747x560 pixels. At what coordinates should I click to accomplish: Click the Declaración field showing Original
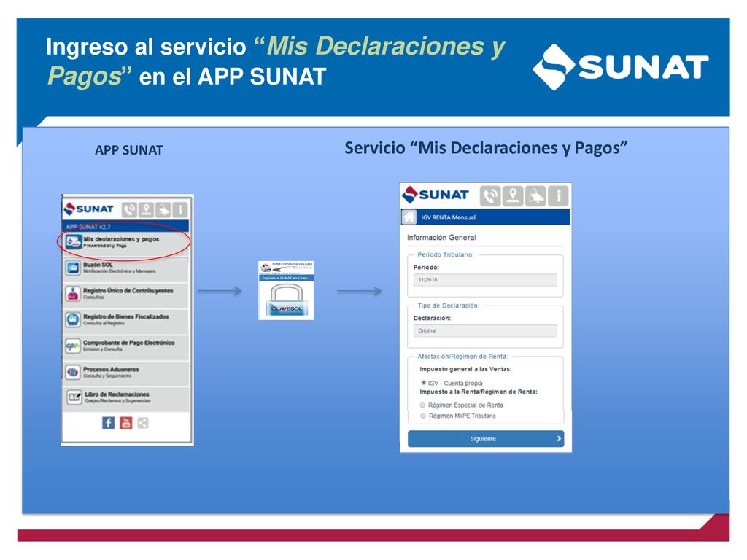[x=485, y=330]
